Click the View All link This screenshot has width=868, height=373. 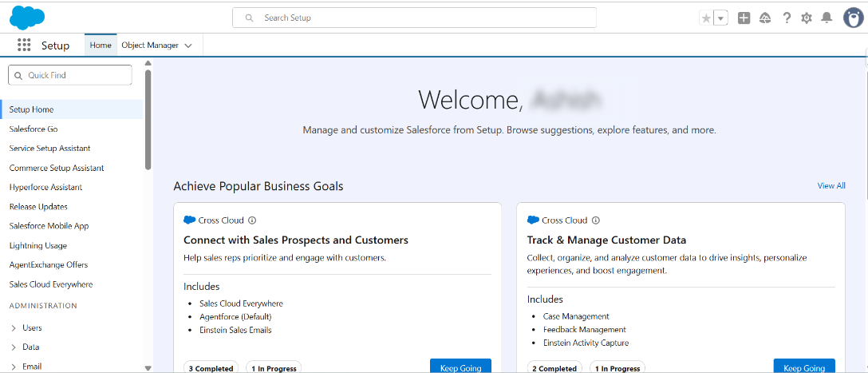click(x=831, y=185)
